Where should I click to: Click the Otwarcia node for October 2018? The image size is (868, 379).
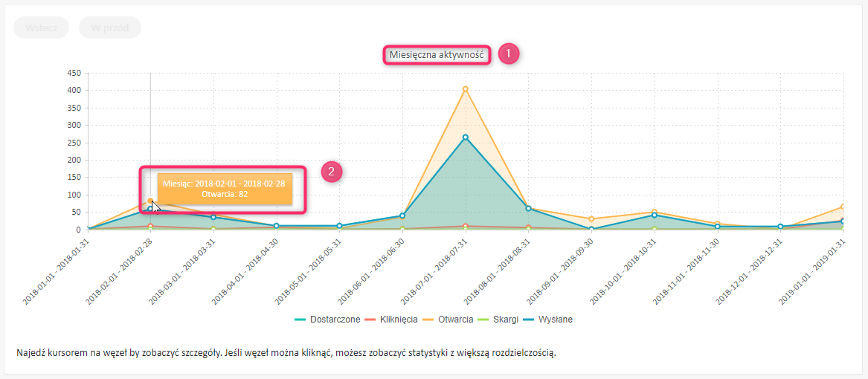(x=654, y=213)
